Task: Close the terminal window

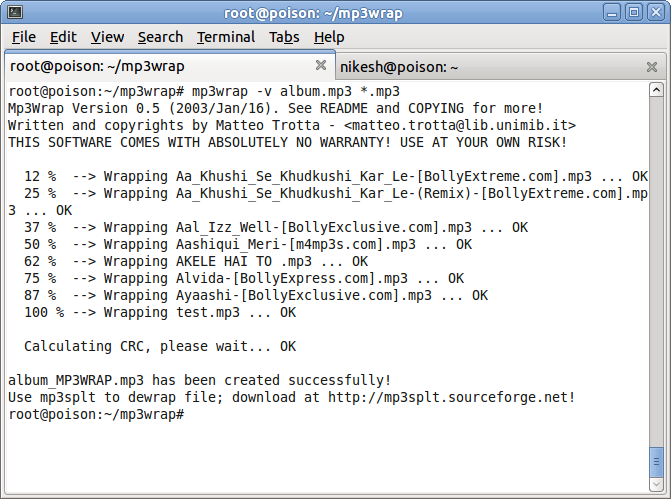Action: coord(656,12)
